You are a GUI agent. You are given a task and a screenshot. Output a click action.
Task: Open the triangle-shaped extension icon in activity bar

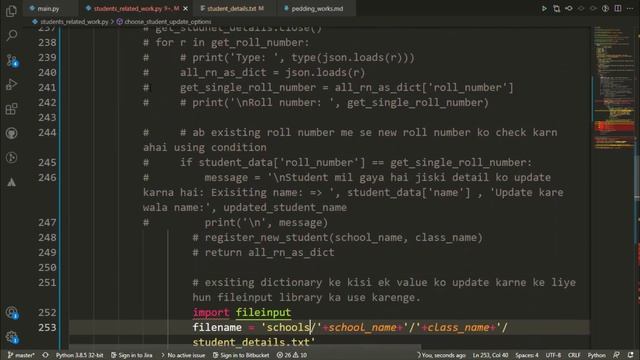(x=11, y=182)
